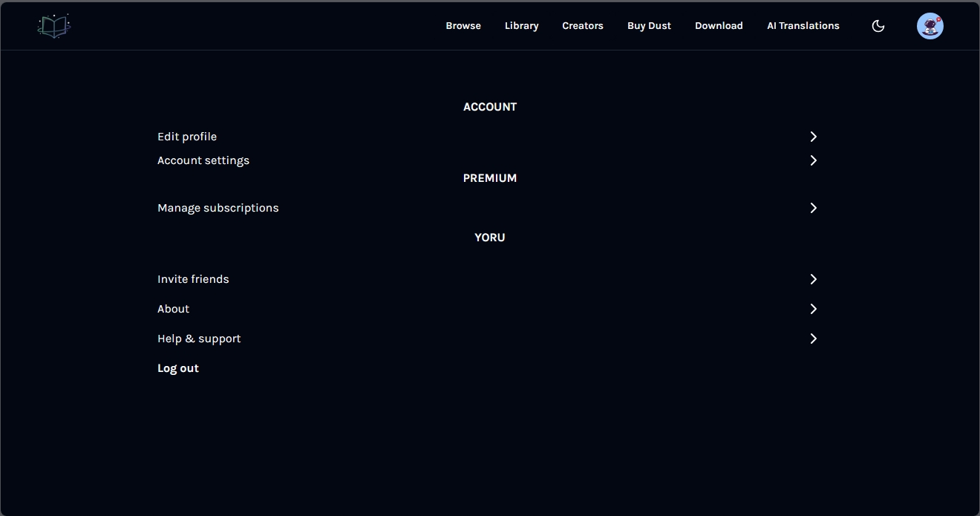
Task: Click the chevron arrow beside Edit profile
Action: (x=813, y=137)
